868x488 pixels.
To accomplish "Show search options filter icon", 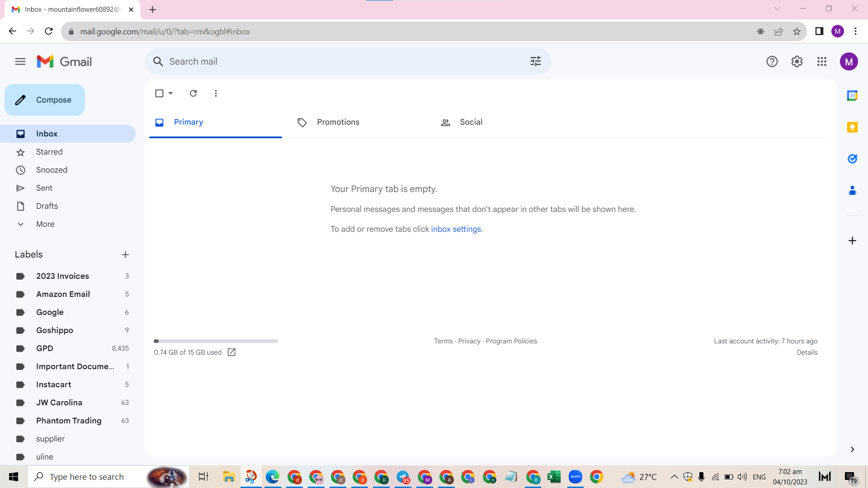I will [536, 61].
